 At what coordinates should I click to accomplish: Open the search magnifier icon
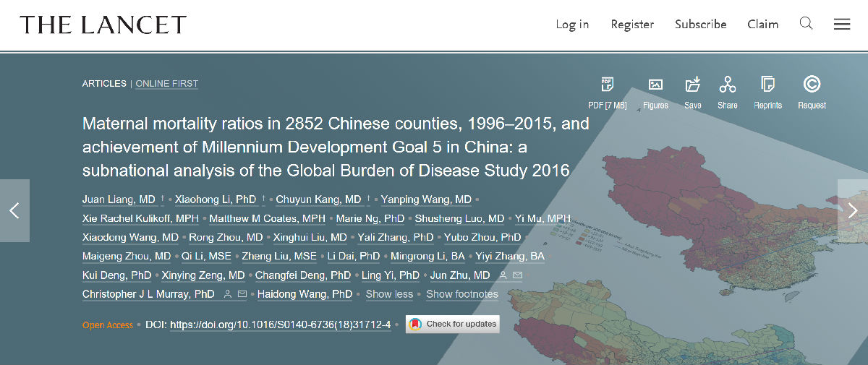point(806,24)
